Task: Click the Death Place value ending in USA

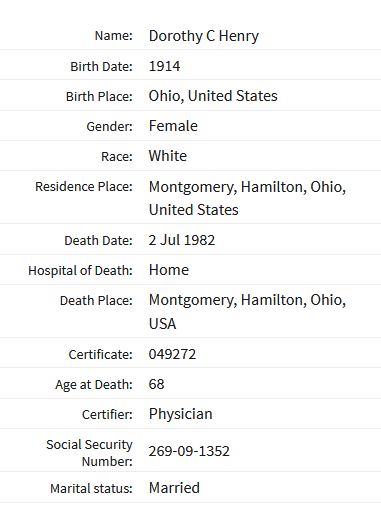Action: point(247,312)
